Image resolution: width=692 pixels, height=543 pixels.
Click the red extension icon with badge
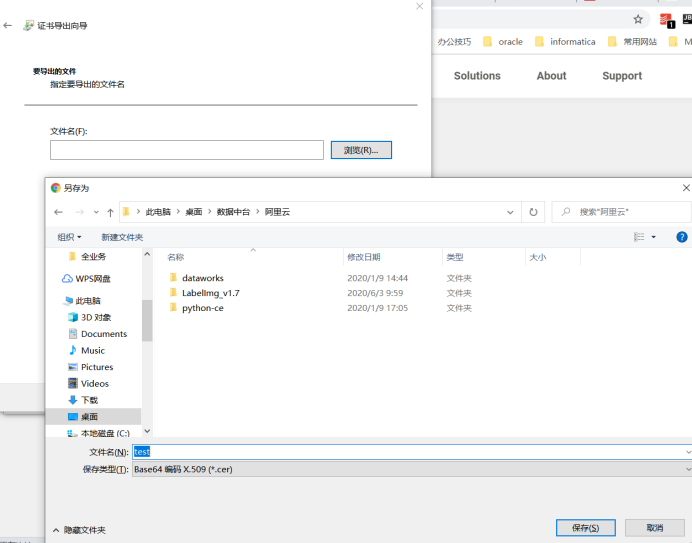(666, 20)
